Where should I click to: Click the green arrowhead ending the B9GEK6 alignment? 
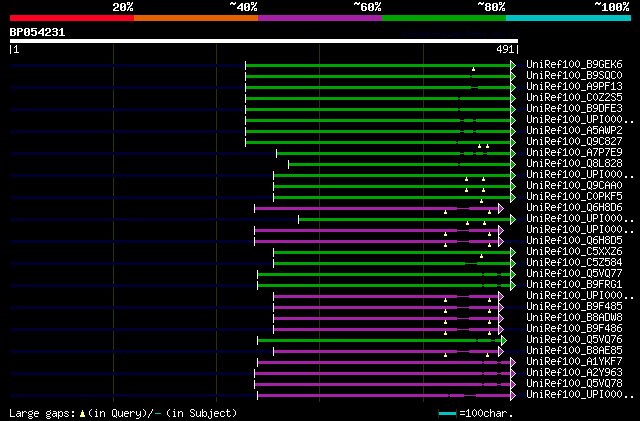pyautogui.click(x=513, y=65)
